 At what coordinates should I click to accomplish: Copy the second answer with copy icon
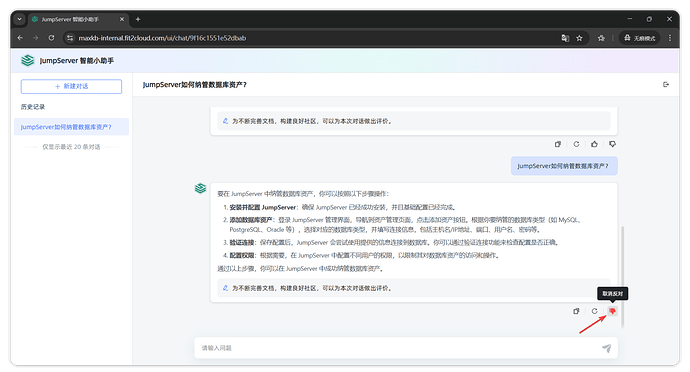(x=576, y=311)
